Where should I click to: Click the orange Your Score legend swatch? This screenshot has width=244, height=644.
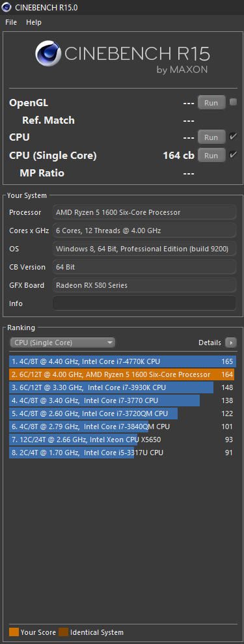(14, 632)
